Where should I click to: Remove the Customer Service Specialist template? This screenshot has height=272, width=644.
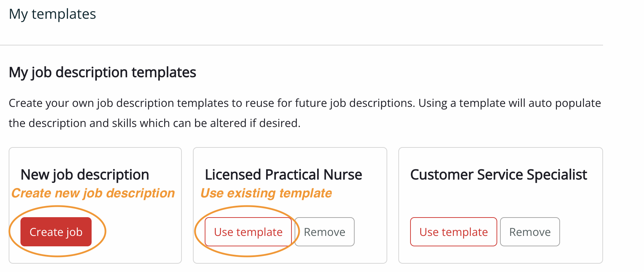point(530,232)
